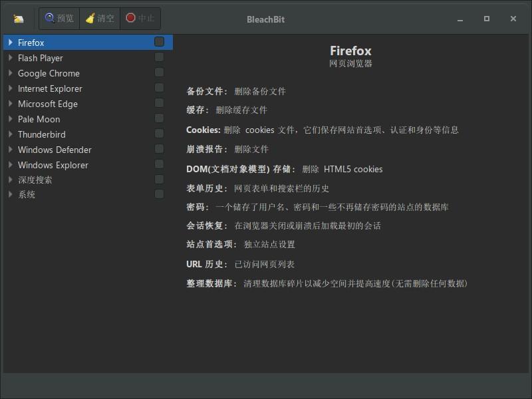Click the BleachBit broom logo at top left

(x=17, y=18)
